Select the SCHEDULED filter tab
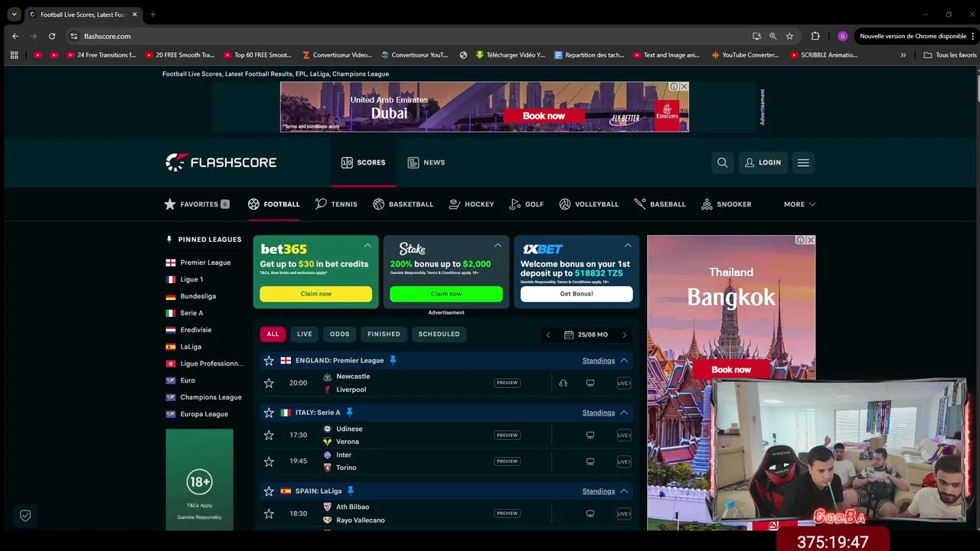This screenshot has height=551, width=980. point(439,334)
